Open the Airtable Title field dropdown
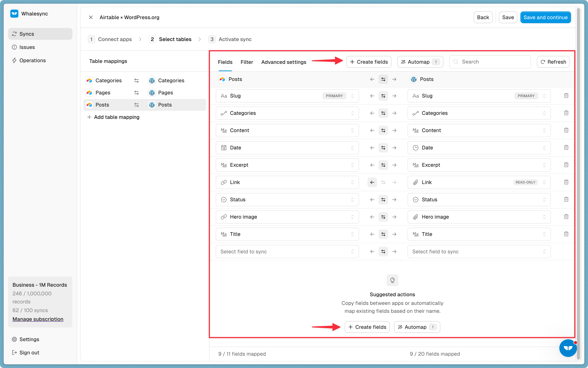 (x=287, y=234)
